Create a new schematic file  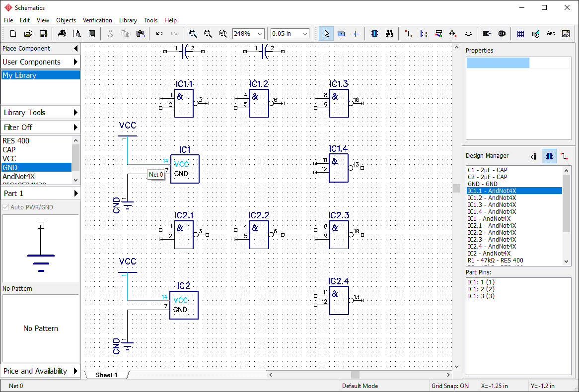pyautogui.click(x=13, y=34)
